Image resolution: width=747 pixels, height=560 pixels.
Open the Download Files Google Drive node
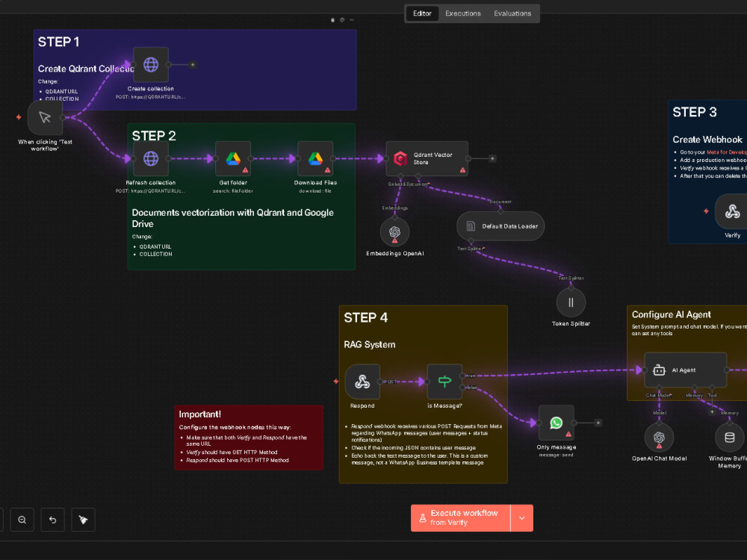[315, 158]
